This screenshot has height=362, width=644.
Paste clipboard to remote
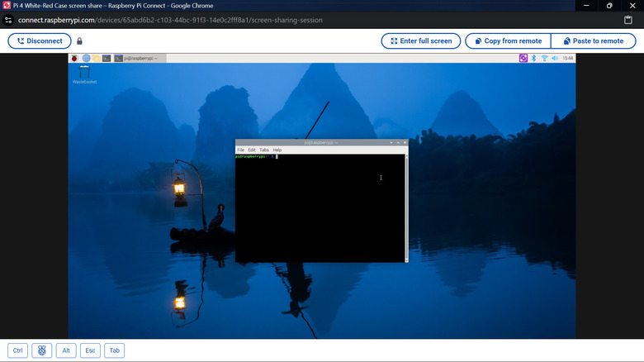point(594,41)
